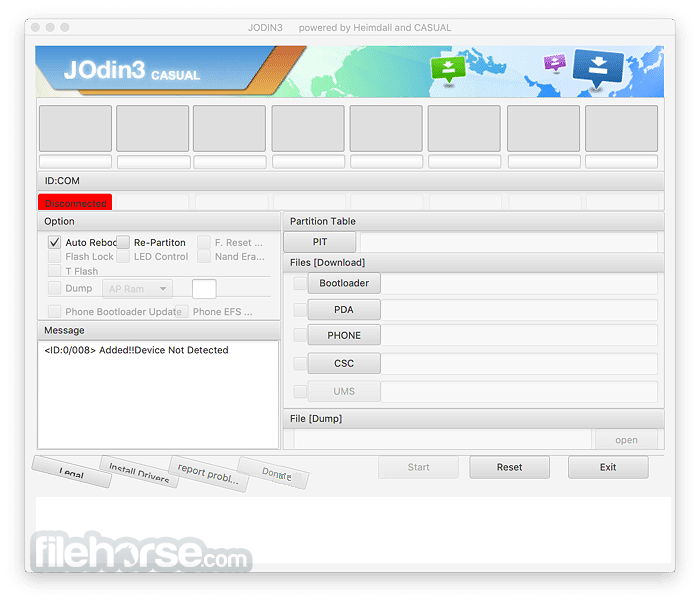Click the Device Not Detected message text
This screenshot has width=700, height=603.
tap(181, 350)
